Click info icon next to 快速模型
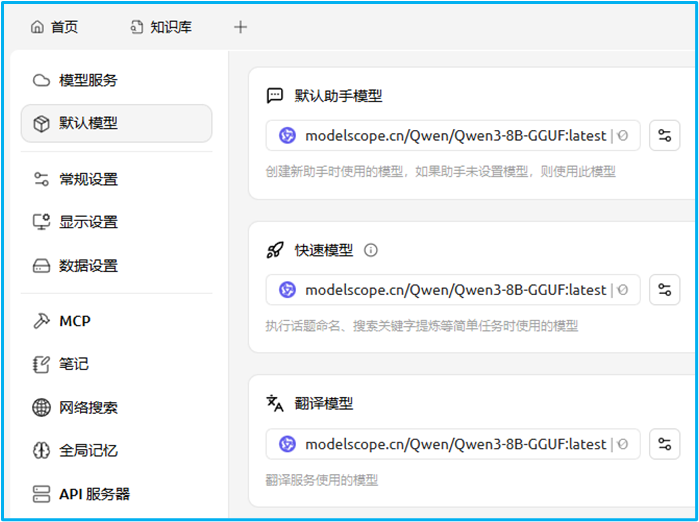Image resolution: width=699 pixels, height=522 pixels. point(370,251)
